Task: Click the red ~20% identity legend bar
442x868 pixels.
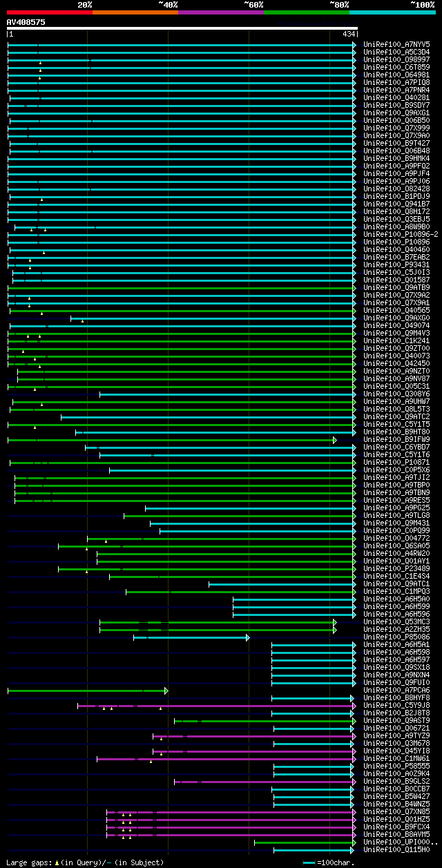Action: coord(50,12)
